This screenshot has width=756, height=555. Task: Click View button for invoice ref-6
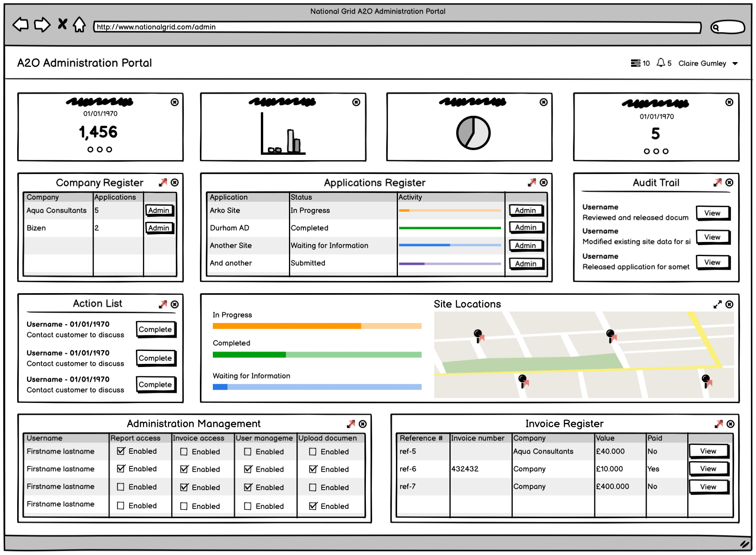pos(708,469)
